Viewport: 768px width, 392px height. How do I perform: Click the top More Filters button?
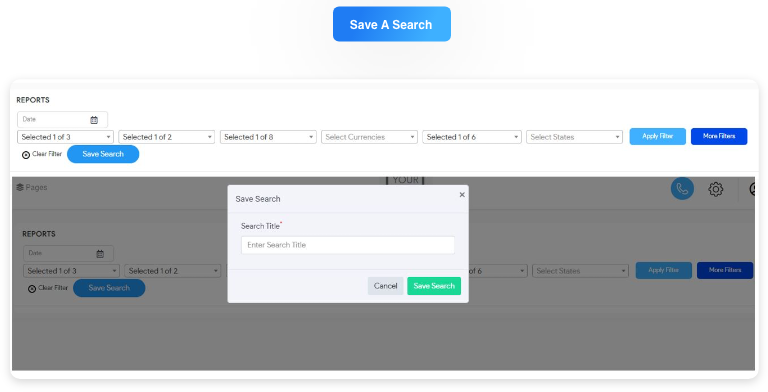(x=719, y=136)
